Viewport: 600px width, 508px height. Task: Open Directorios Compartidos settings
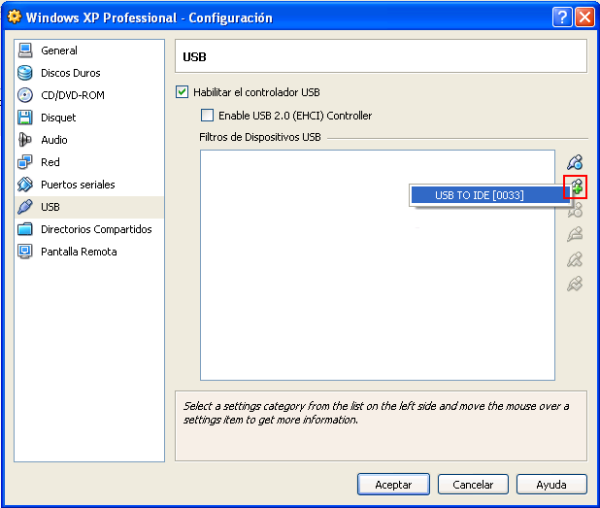tap(96, 229)
